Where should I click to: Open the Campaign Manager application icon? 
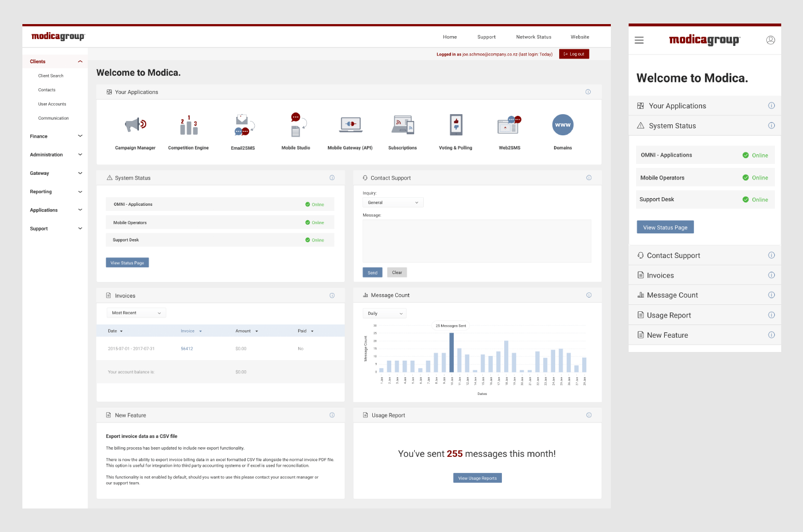coord(135,124)
